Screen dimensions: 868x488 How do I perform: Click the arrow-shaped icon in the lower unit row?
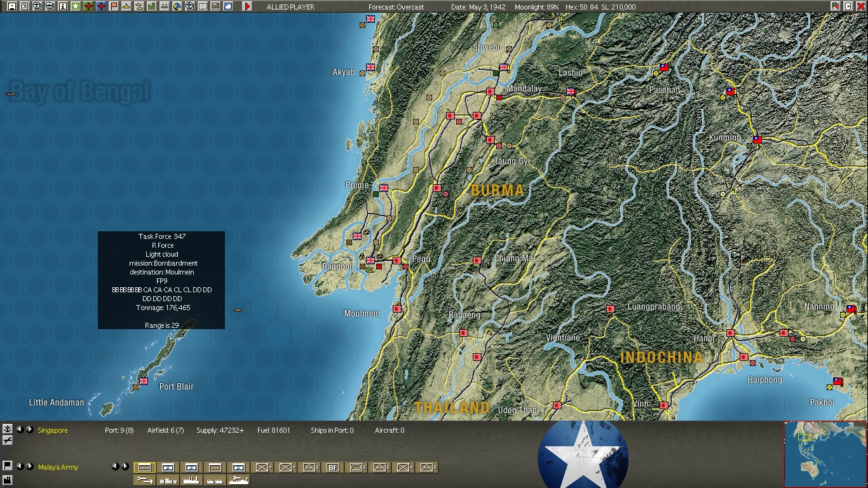click(x=145, y=480)
